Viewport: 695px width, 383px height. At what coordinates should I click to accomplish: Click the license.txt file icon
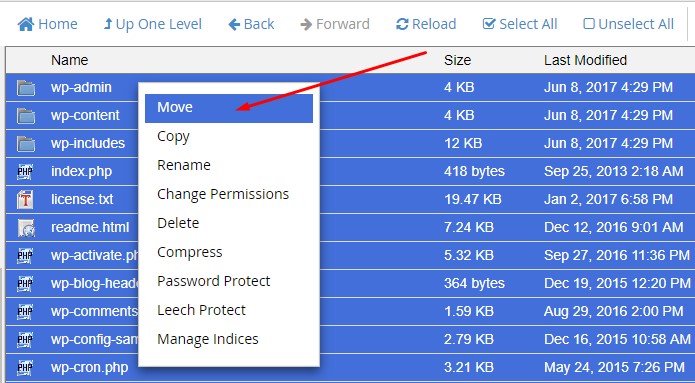[25, 199]
